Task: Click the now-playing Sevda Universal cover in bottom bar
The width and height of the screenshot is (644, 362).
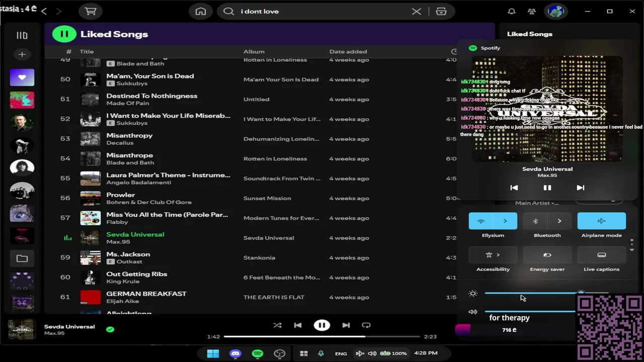Action: click(x=22, y=329)
